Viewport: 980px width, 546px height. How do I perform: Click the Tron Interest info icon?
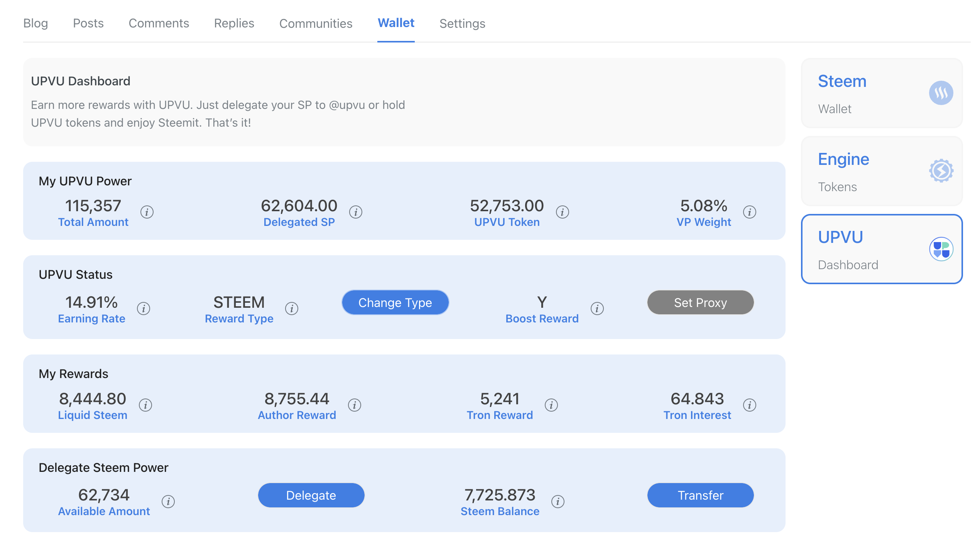pyautogui.click(x=749, y=405)
